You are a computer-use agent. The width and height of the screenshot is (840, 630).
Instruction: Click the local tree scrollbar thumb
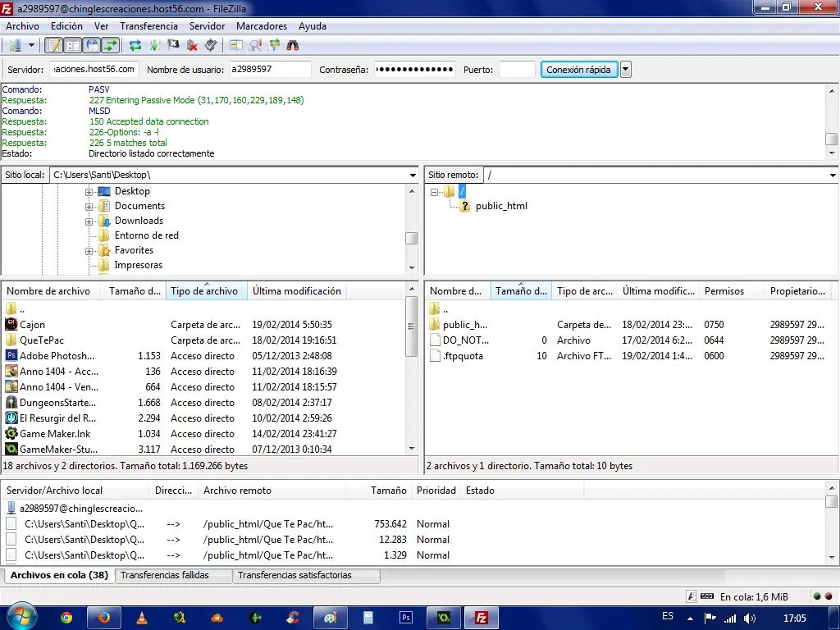coord(412,238)
